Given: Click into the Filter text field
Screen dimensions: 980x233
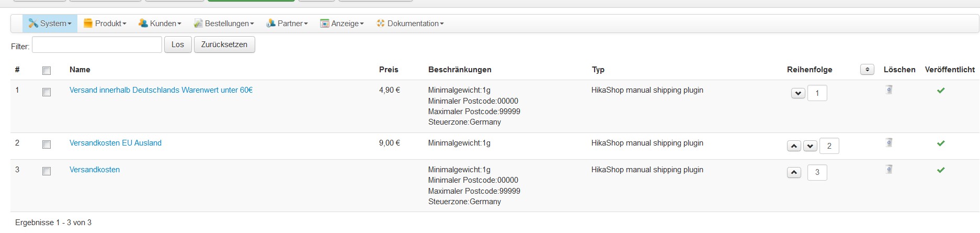Looking at the screenshot, I should pos(97,45).
